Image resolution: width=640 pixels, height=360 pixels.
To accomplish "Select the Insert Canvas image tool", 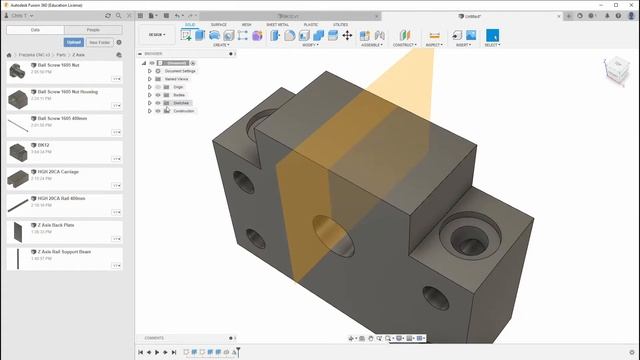I will [x=471, y=36].
